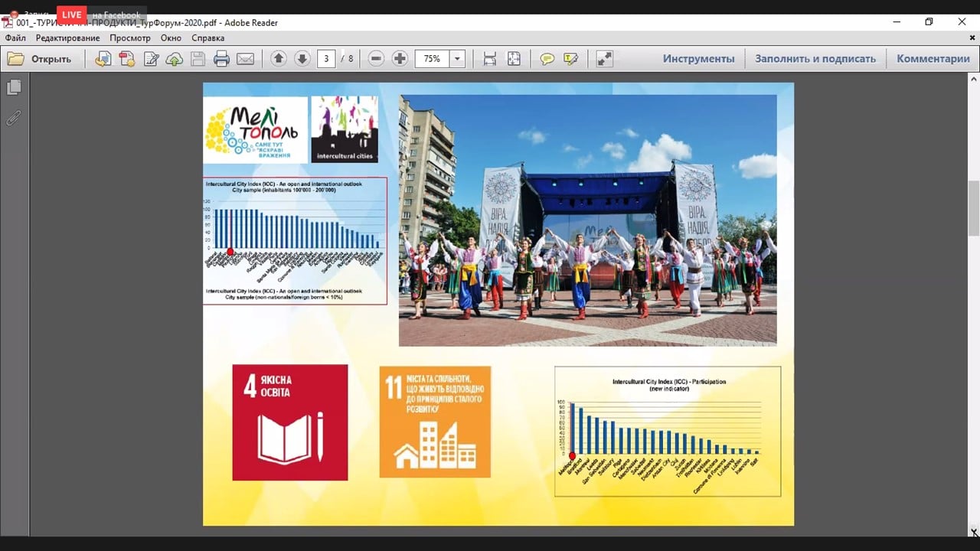Open the Инструменты pane
This screenshot has height=551, width=980.
[x=698, y=59]
